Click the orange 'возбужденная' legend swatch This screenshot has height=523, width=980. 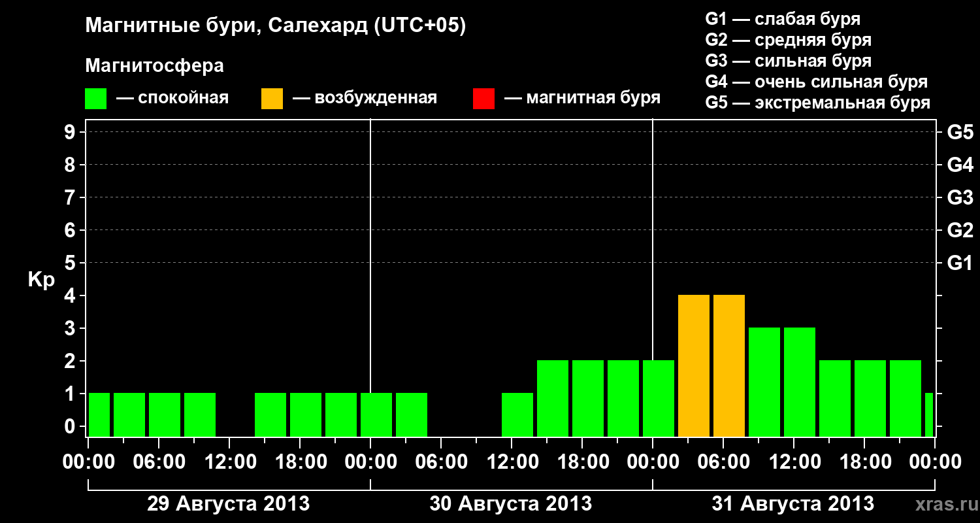click(x=272, y=99)
